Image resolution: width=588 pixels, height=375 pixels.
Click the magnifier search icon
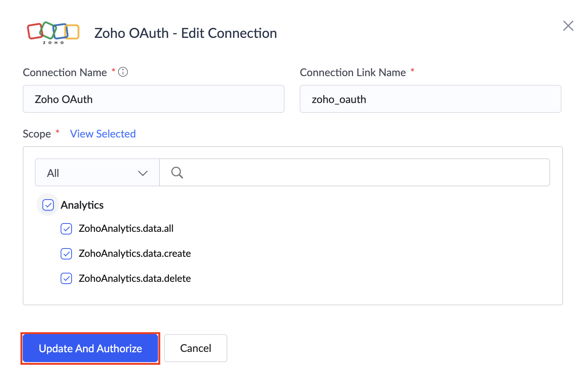click(177, 173)
